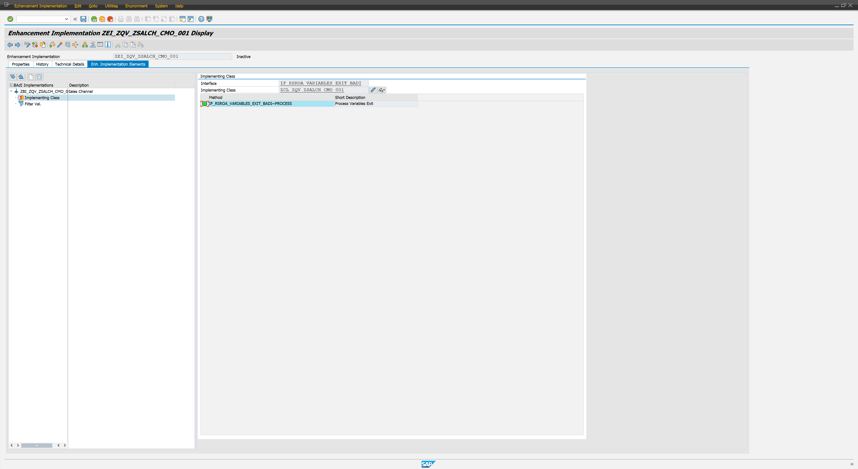Click the Collapse All tree icon
858x469 pixels.
[x=21, y=77]
